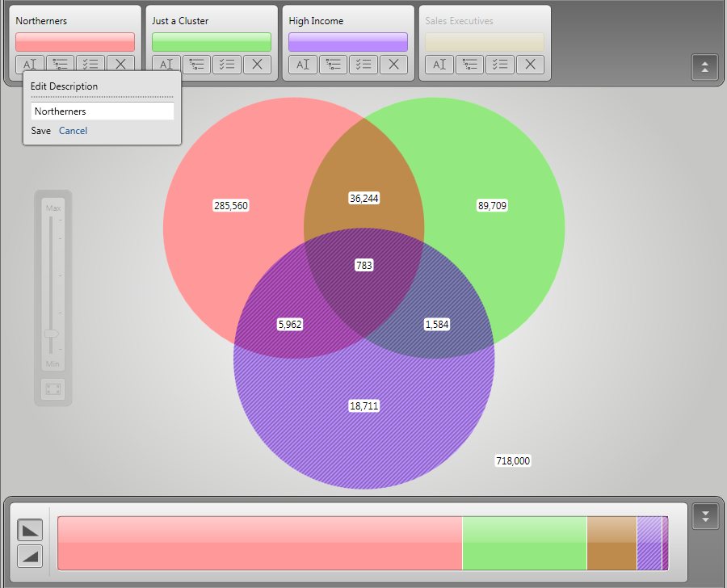This screenshot has height=588, width=727.
Task: Click the Sales Executives beige color bar
Action: click(x=485, y=42)
